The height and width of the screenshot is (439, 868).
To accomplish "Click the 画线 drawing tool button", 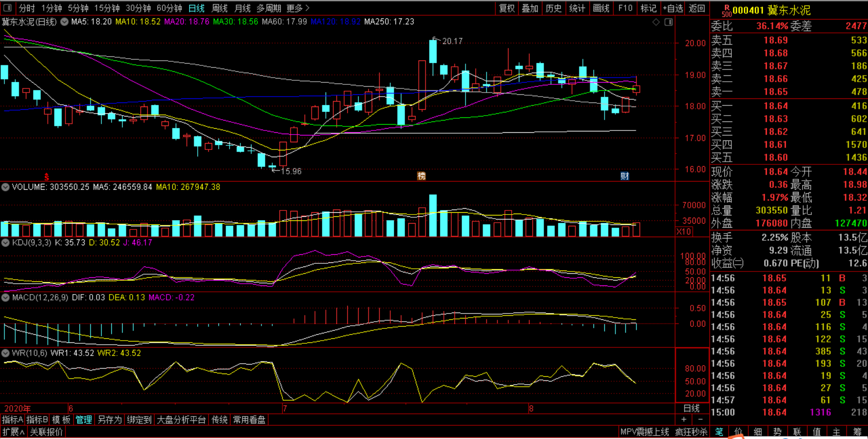I will [x=601, y=8].
